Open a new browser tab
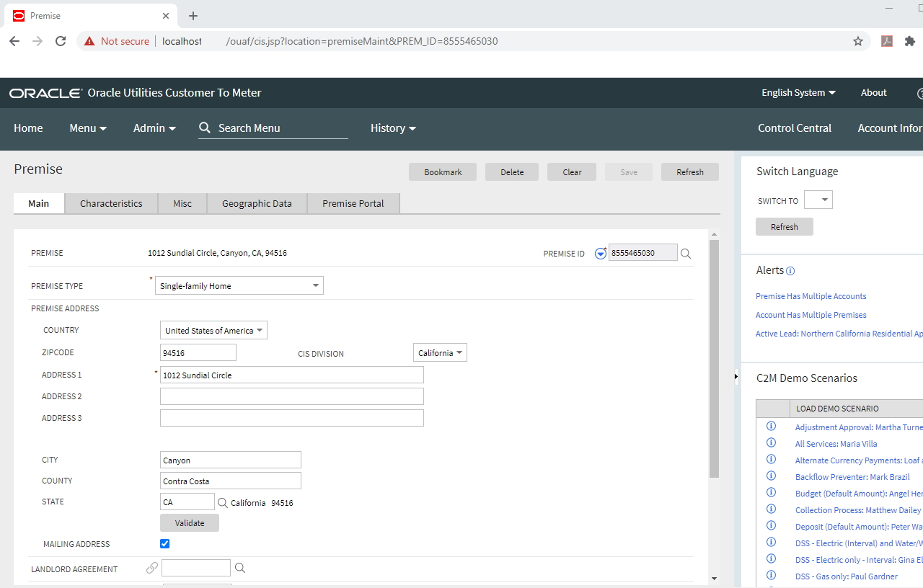The image size is (923, 588). coord(193,16)
